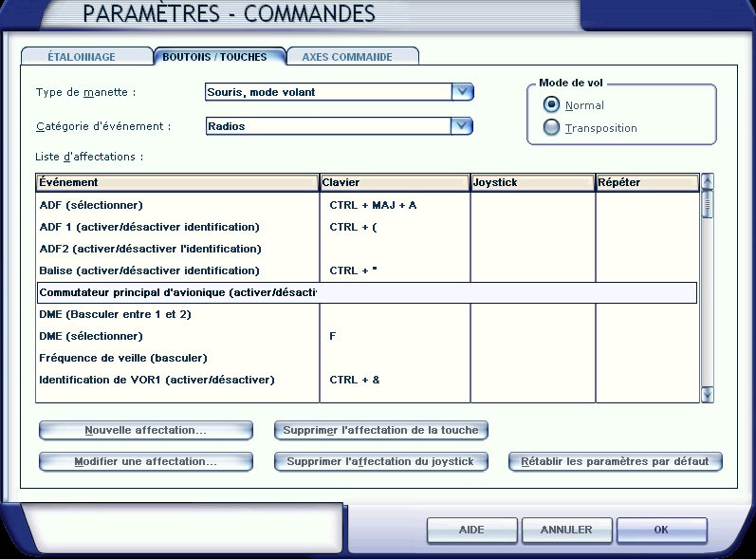This screenshot has height=559, width=756.
Task: Select 'DME (Basculer entre 1 et 2)' row
Action: click(367, 314)
